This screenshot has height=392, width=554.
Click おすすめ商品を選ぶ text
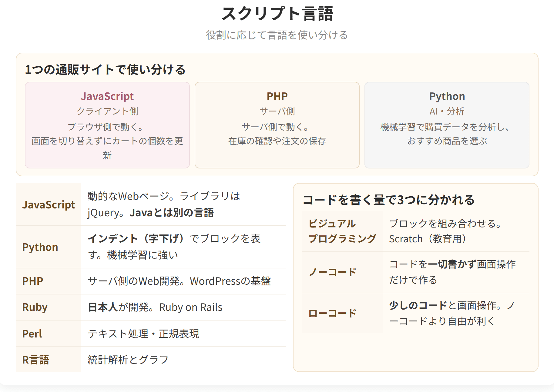(447, 141)
